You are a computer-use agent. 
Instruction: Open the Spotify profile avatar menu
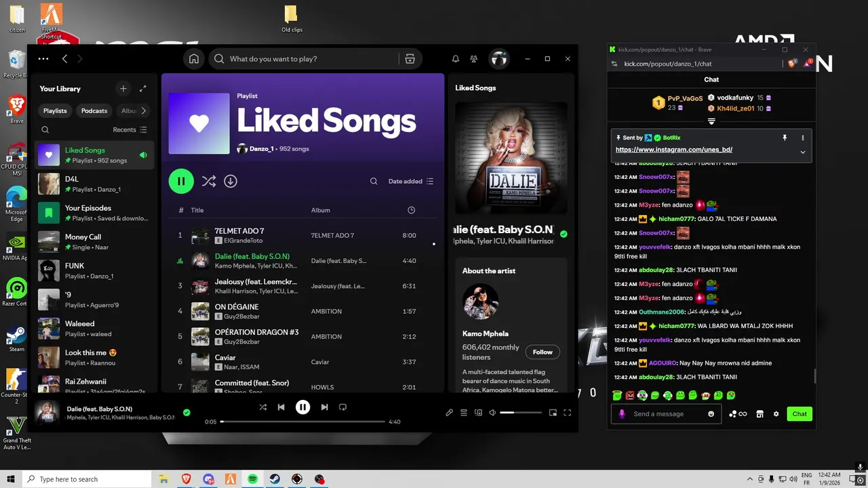pyautogui.click(x=499, y=59)
